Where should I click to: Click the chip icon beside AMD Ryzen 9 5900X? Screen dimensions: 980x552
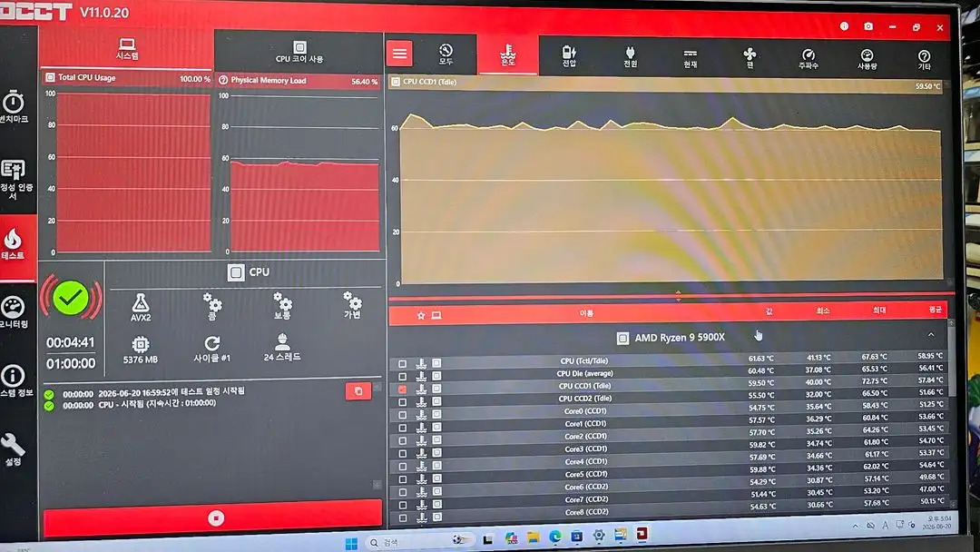622,339
